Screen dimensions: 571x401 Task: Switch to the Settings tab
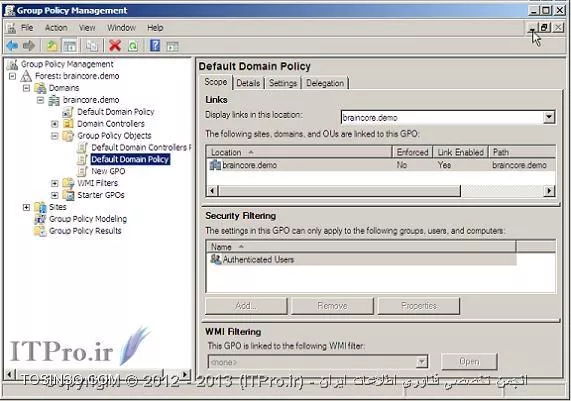click(283, 83)
